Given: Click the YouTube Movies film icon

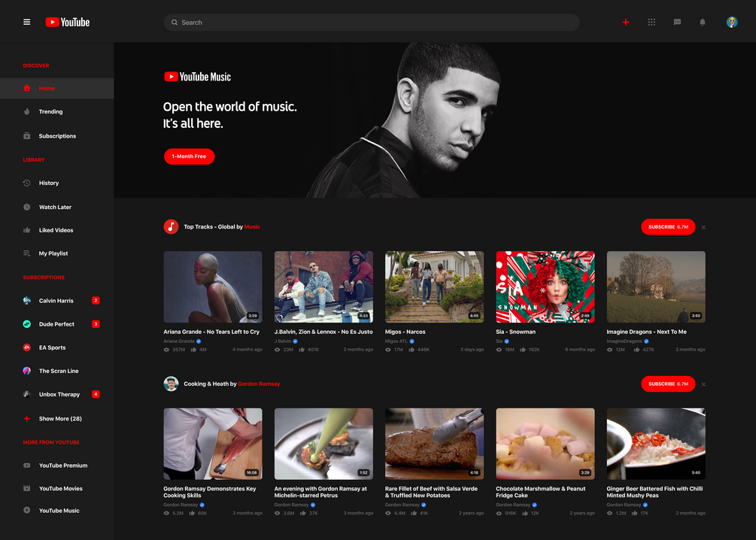Looking at the screenshot, I should (27, 488).
